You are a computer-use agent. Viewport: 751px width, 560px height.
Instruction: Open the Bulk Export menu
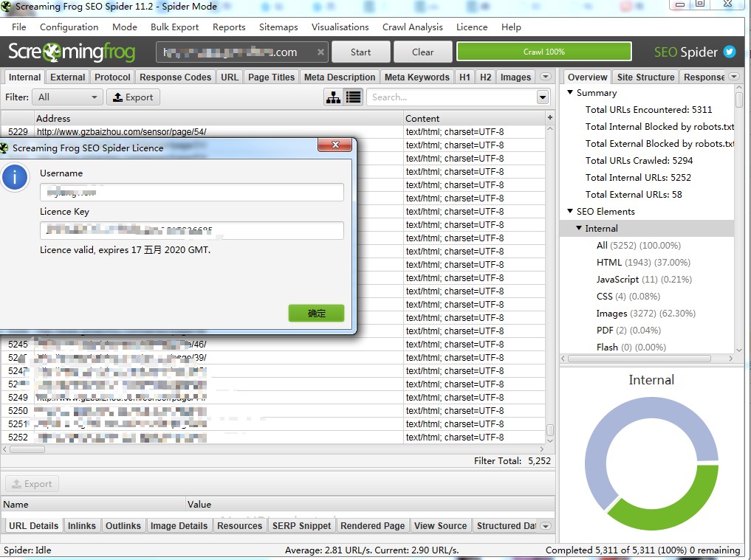click(175, 27)
